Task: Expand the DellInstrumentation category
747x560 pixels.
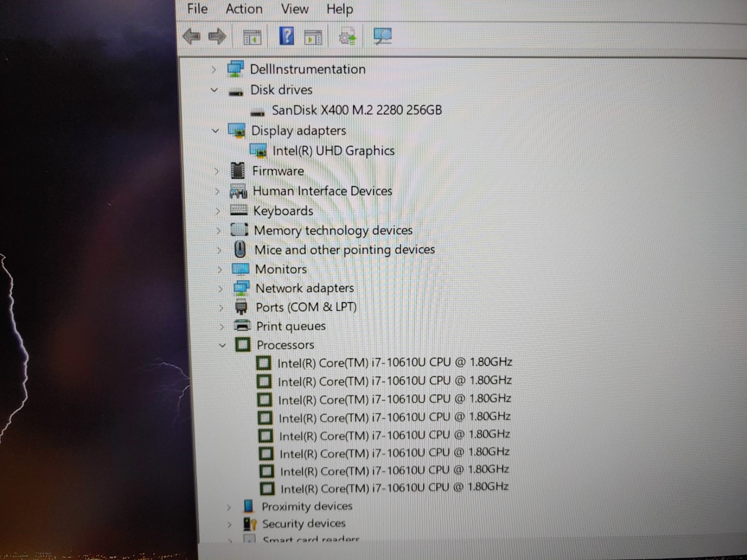Action: pos(213,69)
